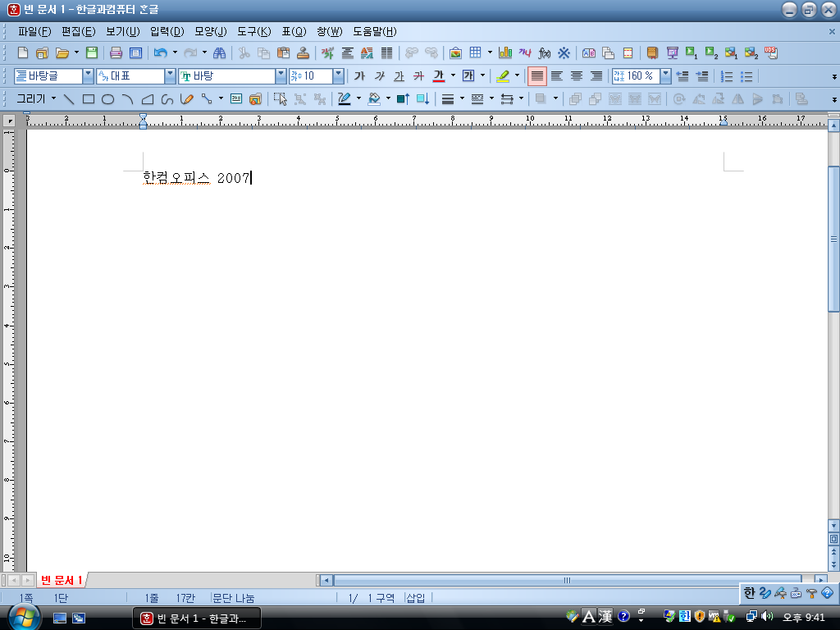Click the stamp icon next to Paste
Image resolution: width=840 pixels, height=630 pixels.
[304, 52]
